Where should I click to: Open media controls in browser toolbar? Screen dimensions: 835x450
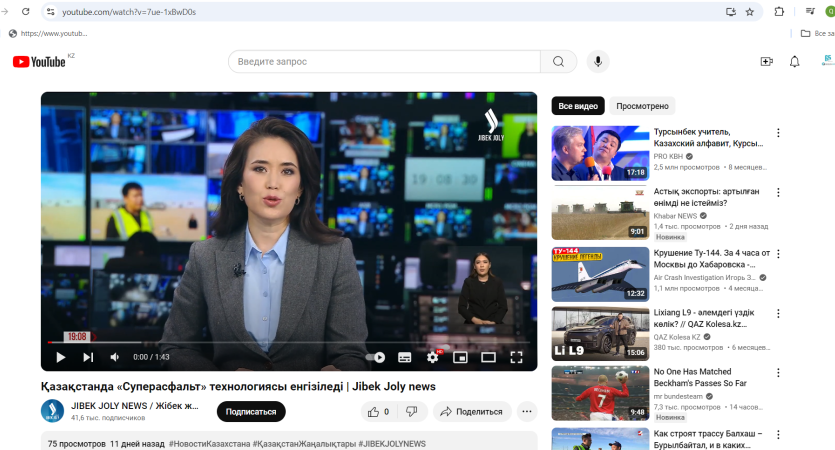click(810, 12)
